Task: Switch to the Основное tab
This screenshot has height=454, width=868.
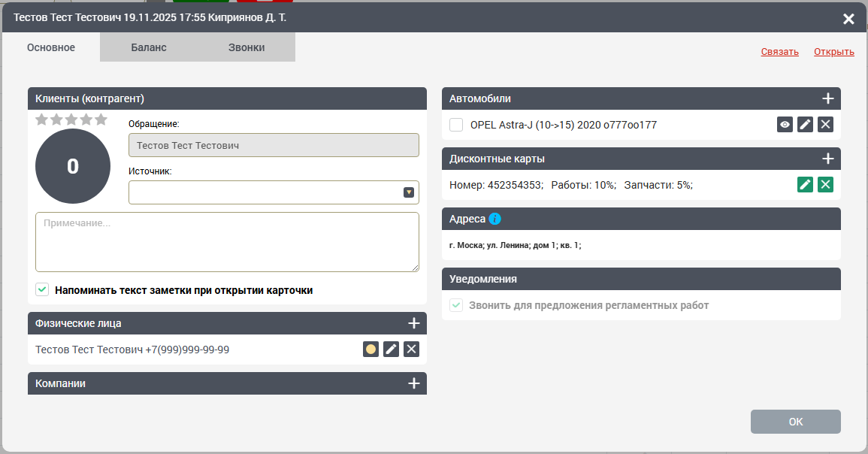Action: pyautogui.click(x=51, y=47)
